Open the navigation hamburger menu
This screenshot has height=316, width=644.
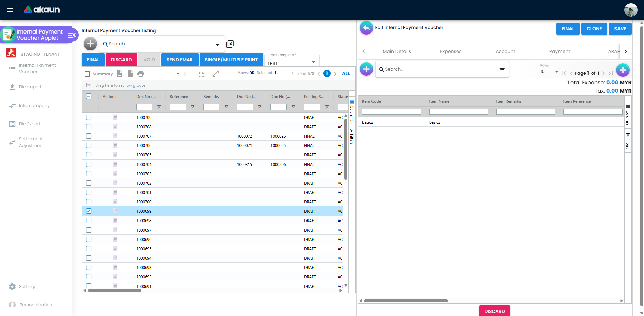pyautogui.click(x=10, y=10)
